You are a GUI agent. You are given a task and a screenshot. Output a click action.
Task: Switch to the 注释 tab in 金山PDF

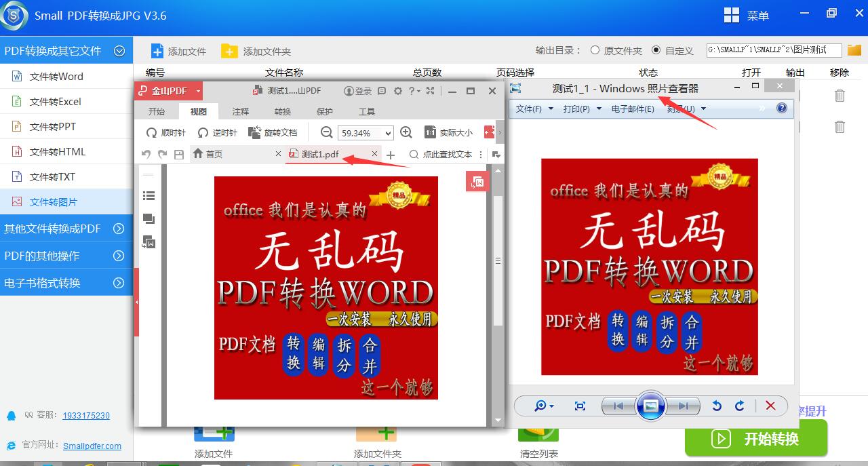[x=241, y=111]
